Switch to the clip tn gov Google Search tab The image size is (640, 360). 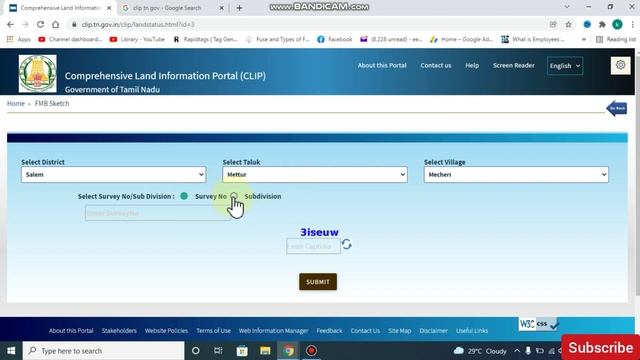click(167, 8)
